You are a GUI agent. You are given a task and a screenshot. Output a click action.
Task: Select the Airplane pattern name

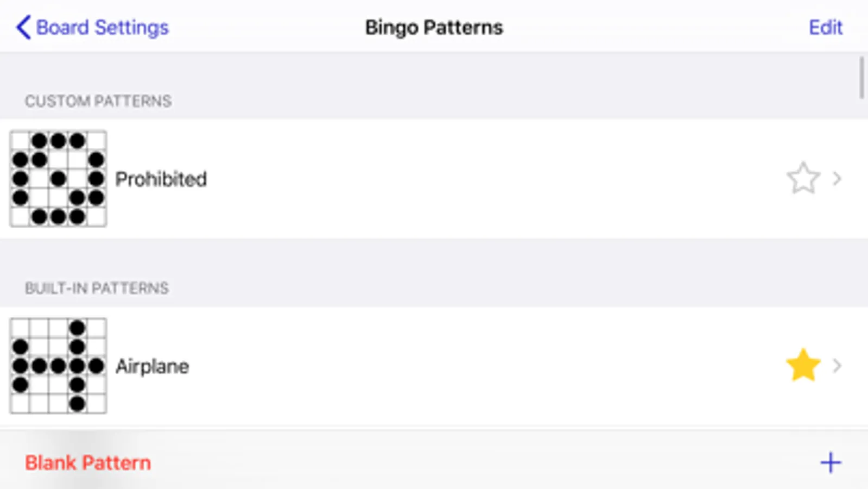pos(152,366)
